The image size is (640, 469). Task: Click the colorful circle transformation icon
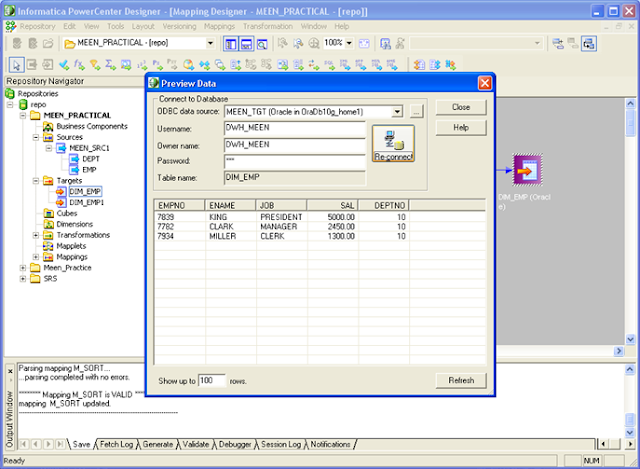(x=188, y=64)
